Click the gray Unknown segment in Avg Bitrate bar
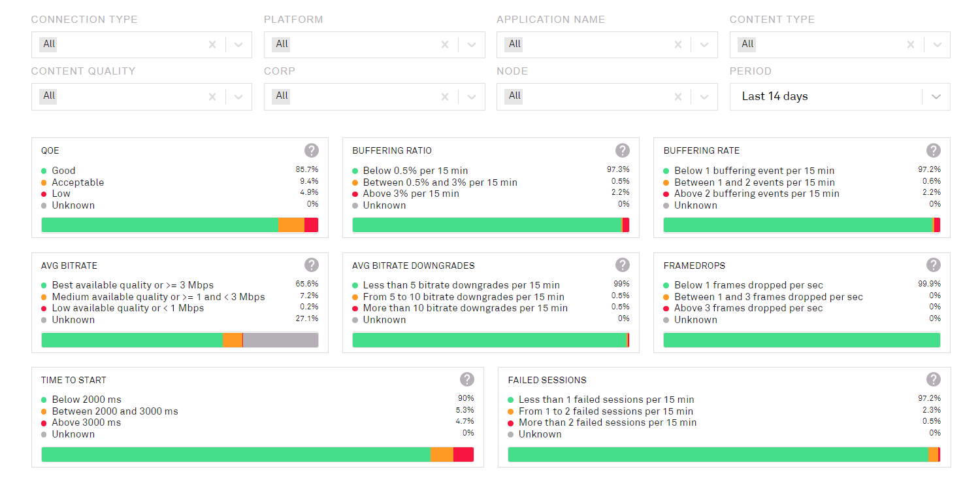980x480 pixels. (280, 340)
